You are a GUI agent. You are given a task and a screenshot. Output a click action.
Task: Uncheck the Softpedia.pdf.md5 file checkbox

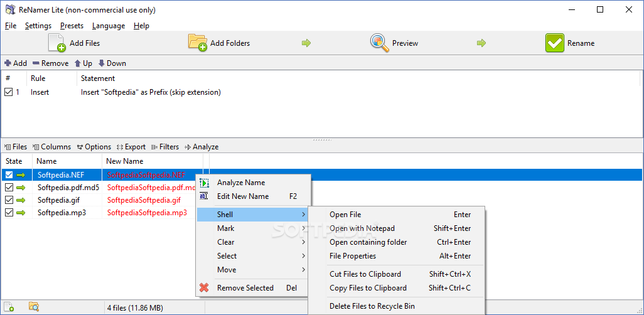pos(9,188)
